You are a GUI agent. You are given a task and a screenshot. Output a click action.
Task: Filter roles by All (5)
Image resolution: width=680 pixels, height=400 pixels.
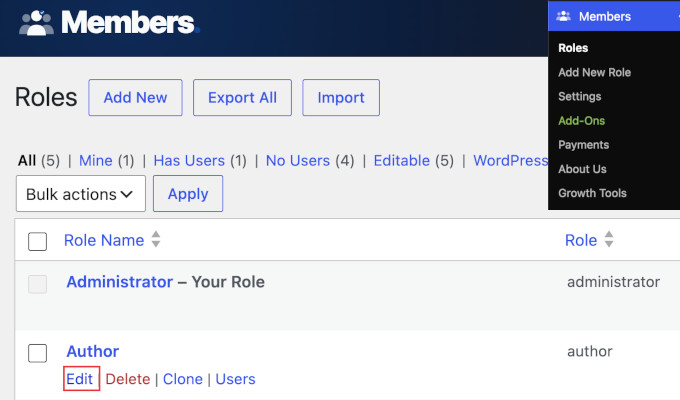tap(39, 161)
